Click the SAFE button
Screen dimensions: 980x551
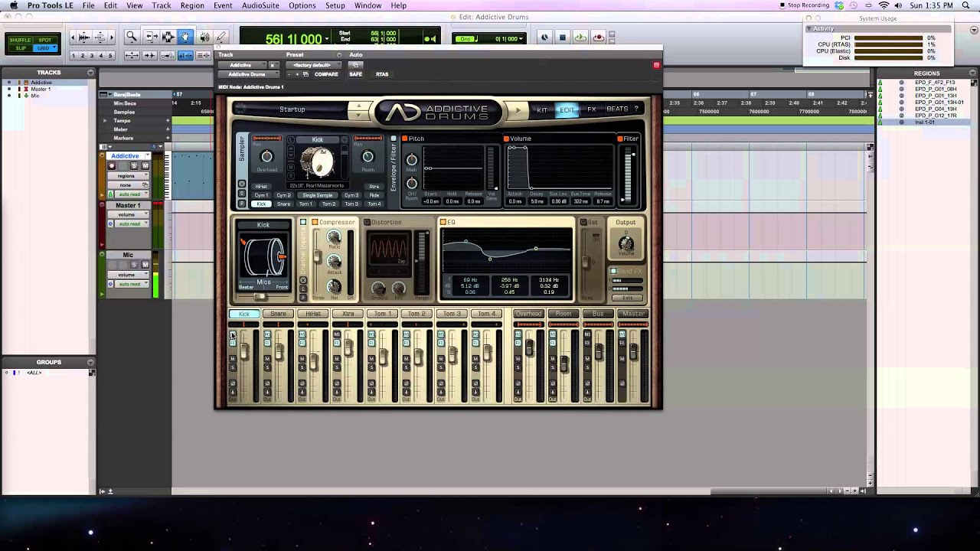coord(355,74)
